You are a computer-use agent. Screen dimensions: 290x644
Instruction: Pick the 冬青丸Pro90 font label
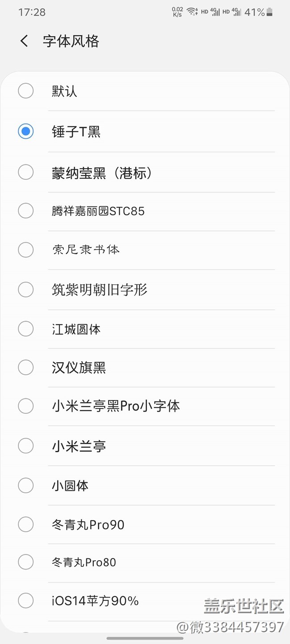pyautogui.click(x=88, y=524)
